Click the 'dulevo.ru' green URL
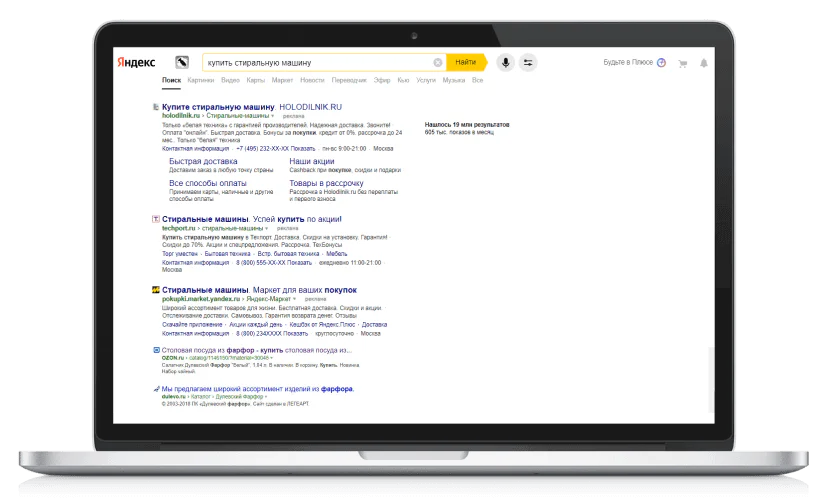 click(174, 397)
